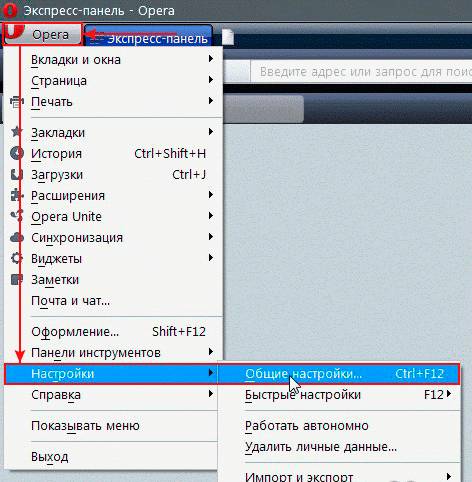Expand arrow next to Синхронизация
The image size is (472, 482).
point(211,237)
